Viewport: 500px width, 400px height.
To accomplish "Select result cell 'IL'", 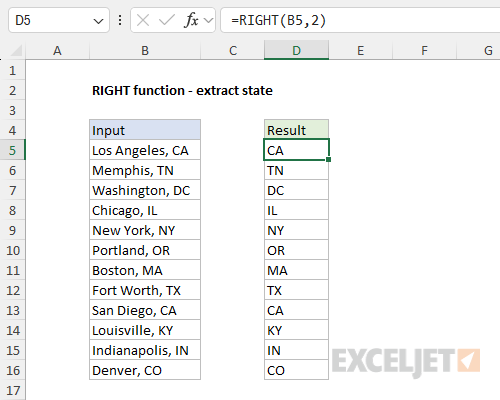I will [296, 210].
